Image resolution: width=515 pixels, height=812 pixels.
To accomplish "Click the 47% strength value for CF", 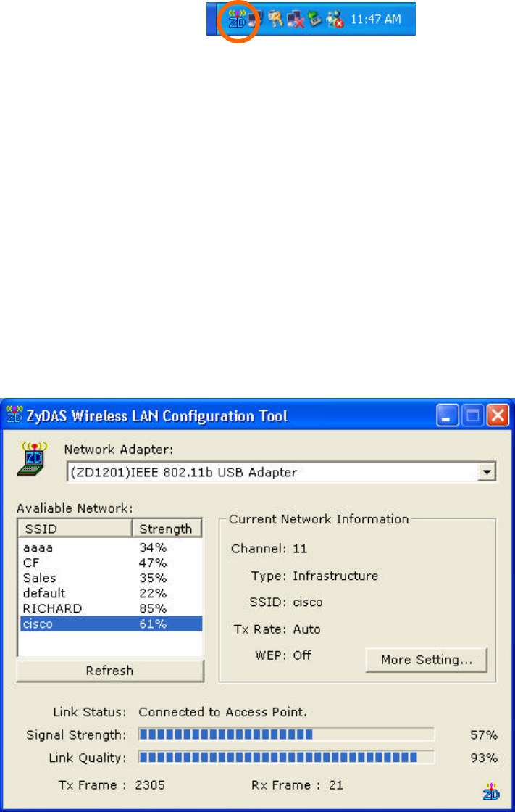I will pyautogui.click(x=153, y=563).
